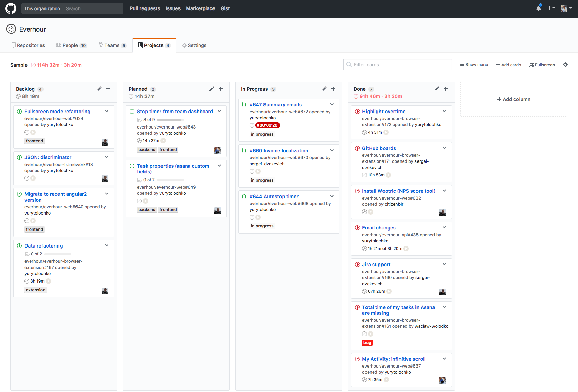Switch to the Repositories tab
Image resolution: width=578 pixels, height=392 pixels.
(28, 45)
